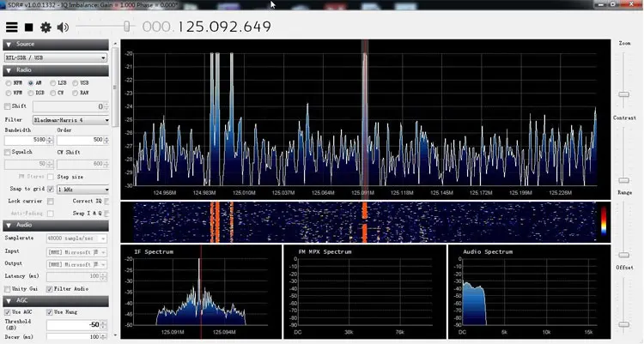Select USB demodulation mode
Viewport: 644px width, 344px height.
[x=76, y=83]
